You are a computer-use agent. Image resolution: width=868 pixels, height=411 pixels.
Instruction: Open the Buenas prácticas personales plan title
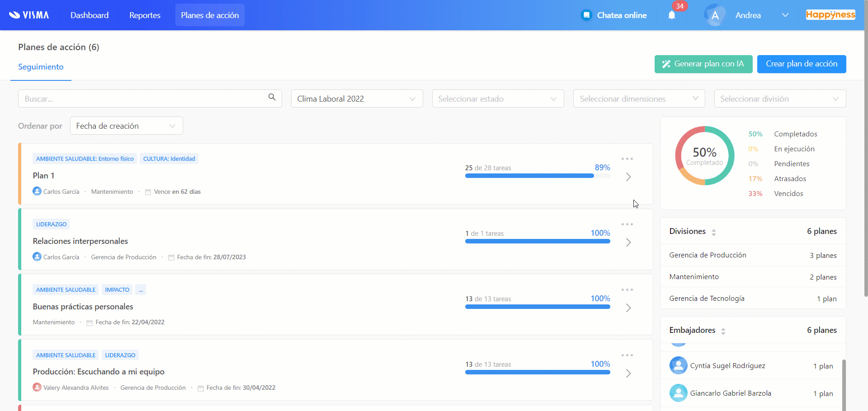click(83, 307)
